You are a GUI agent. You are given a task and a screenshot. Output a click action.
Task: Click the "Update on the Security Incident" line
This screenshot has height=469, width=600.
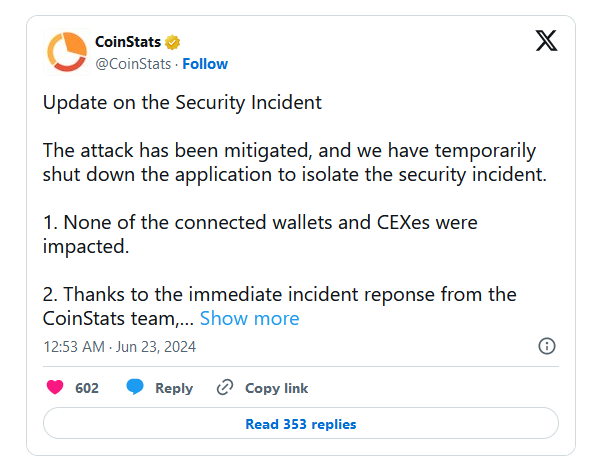[182, 102]
